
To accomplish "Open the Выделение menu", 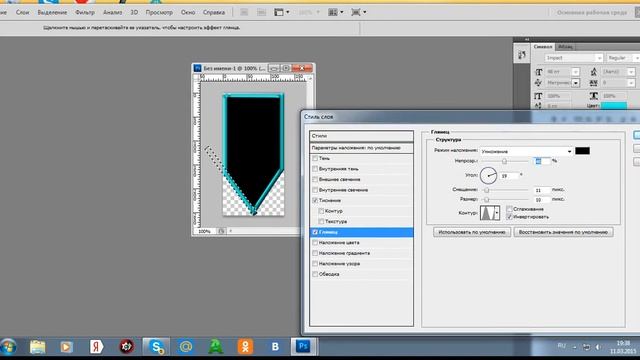I will [x=52, y=12].
